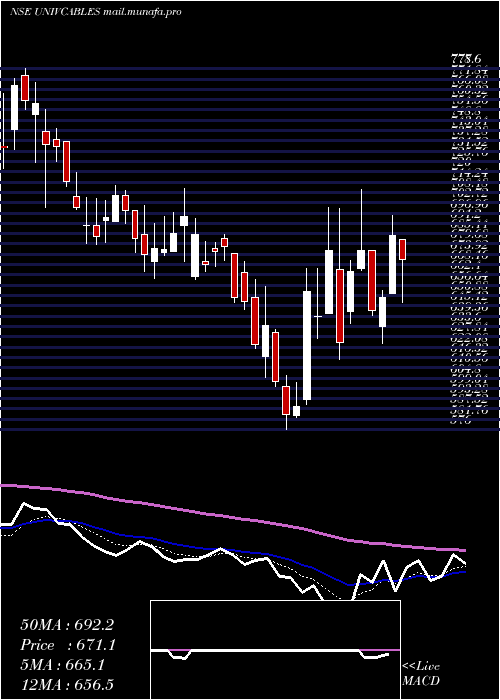Click the <<Live MACD label
The height and width of the screenshot is (700, 500).
click(421, 674)
